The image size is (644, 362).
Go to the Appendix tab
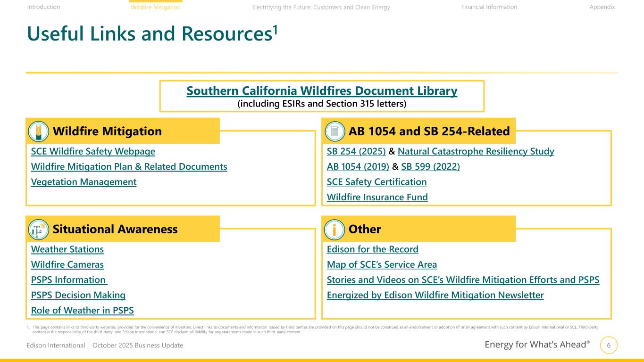602,7
